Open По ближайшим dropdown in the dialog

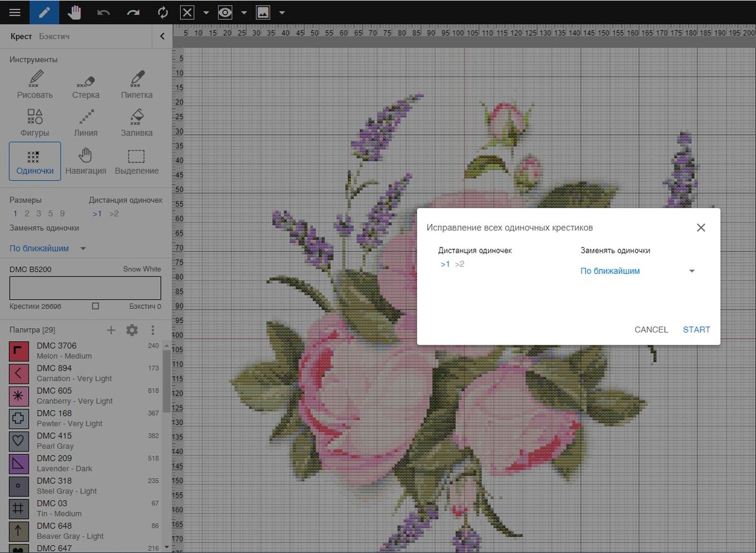coord(638,271)
